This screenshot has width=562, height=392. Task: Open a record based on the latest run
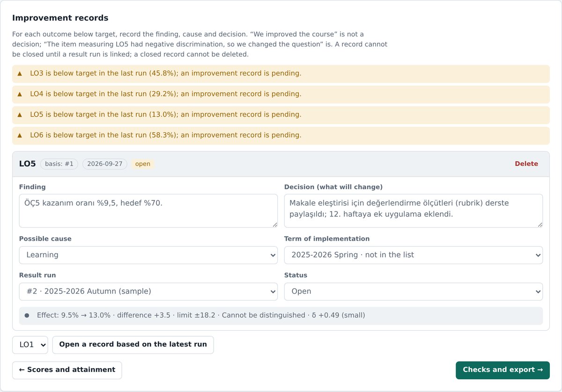coord(133,345)
